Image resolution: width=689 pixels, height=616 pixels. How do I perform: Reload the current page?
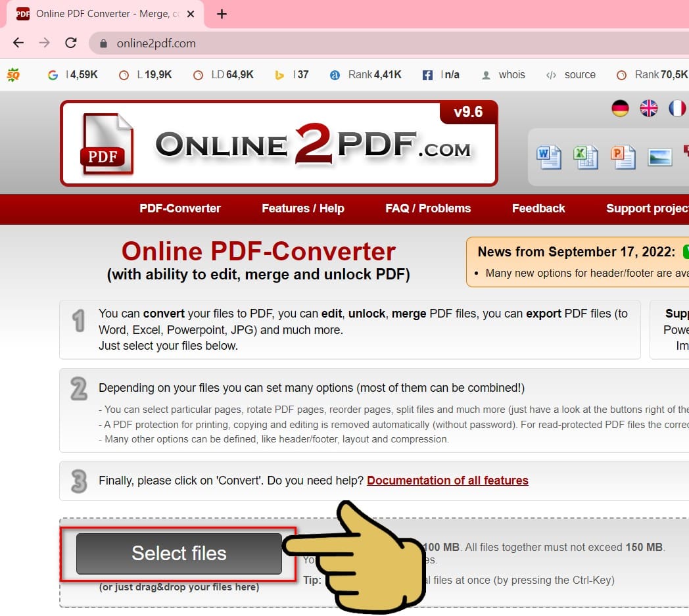(71, 43)
